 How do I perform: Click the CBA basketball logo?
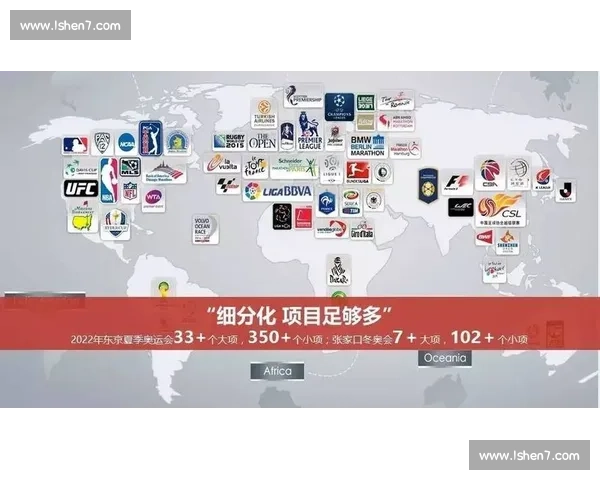point(490,173)
